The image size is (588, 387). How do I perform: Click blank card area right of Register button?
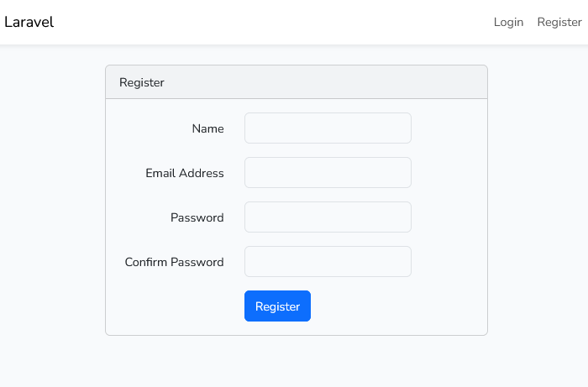pyautogui.click(x=395, y=306)
